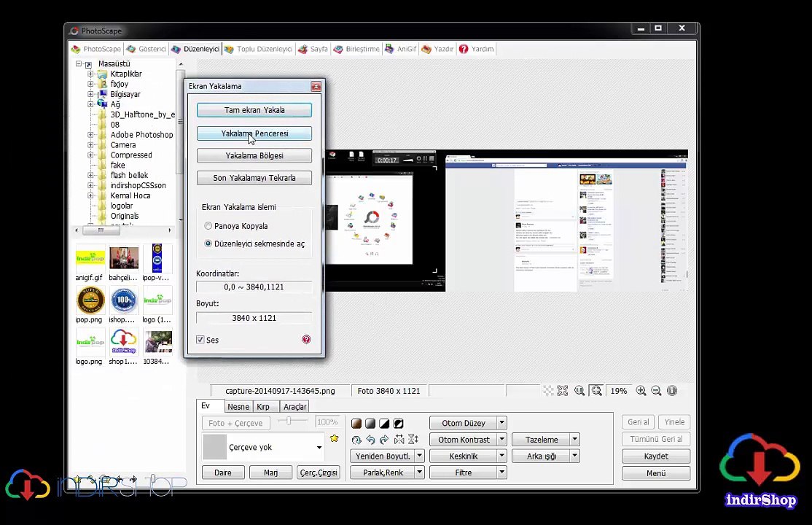This screenshot has height=525, width=812.
Task: Click the flip horizontal icon
Action: [399, 440]
